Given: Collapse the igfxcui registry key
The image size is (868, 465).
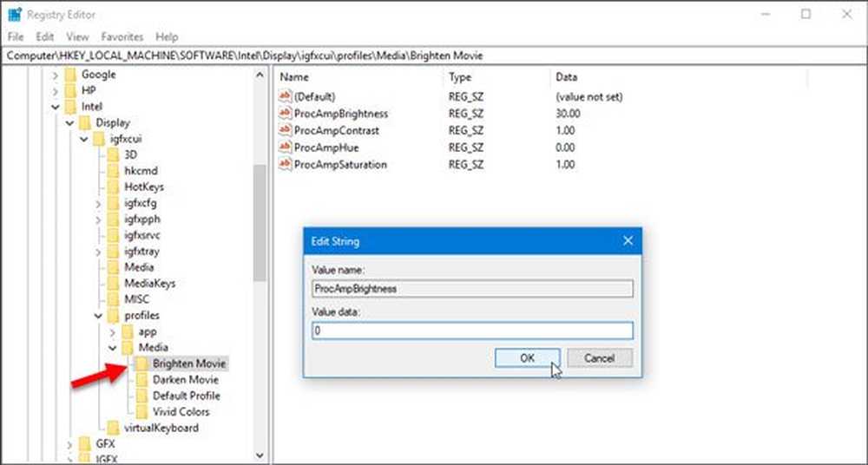Looking at the screenshot, I should pyautogui.click(x=83, y=139).
